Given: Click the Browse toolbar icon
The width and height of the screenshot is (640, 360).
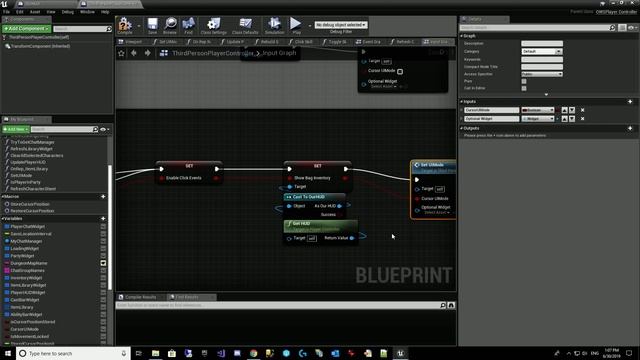Looking at the screenshot, I should (x=170, y=25).
